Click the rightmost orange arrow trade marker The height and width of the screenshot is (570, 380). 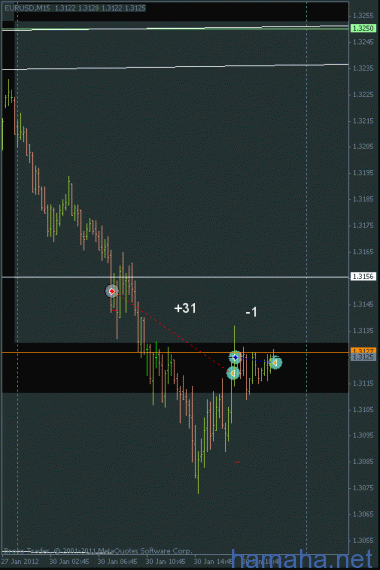(275, 362)
